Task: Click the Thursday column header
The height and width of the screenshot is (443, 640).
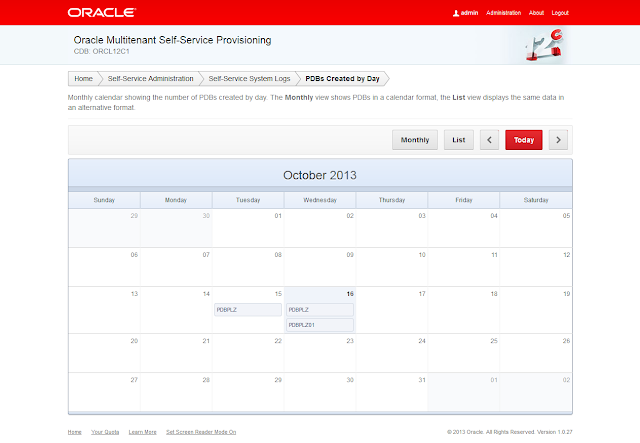Action: point(392,200)
